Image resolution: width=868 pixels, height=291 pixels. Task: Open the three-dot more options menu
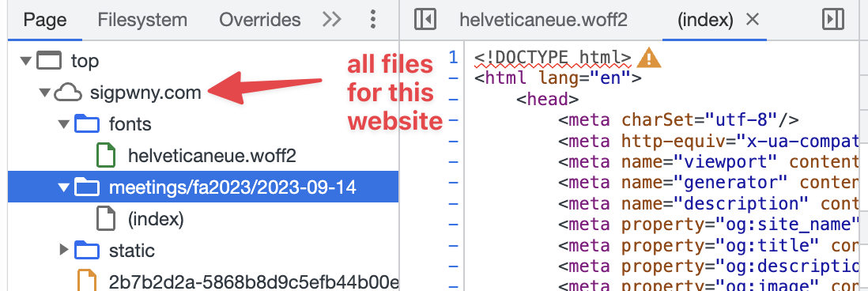tap(372, 20)
